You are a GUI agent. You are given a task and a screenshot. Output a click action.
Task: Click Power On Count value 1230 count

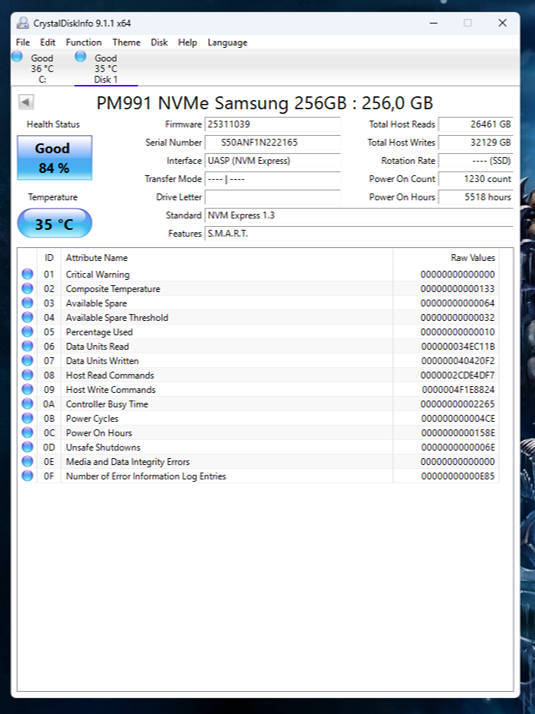(476, 179)
